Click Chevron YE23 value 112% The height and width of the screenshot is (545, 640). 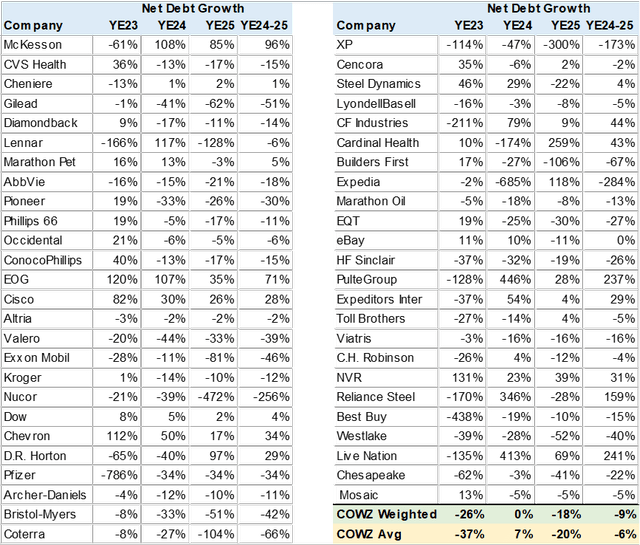click(122, 436)
